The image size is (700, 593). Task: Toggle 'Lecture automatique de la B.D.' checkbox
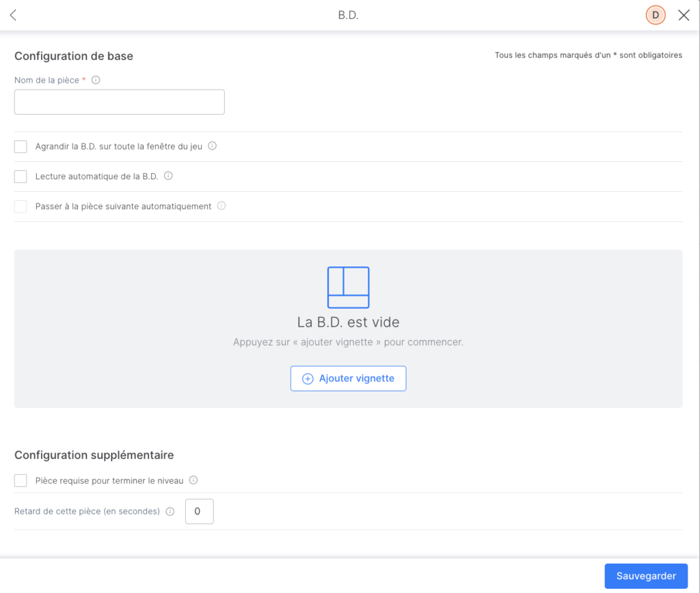pyautogui.click(x=21, y=176)
